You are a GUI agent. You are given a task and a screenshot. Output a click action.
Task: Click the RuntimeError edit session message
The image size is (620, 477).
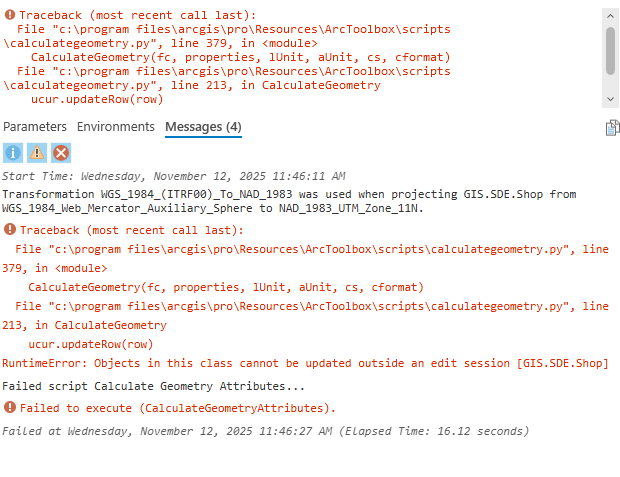[305, 362]
